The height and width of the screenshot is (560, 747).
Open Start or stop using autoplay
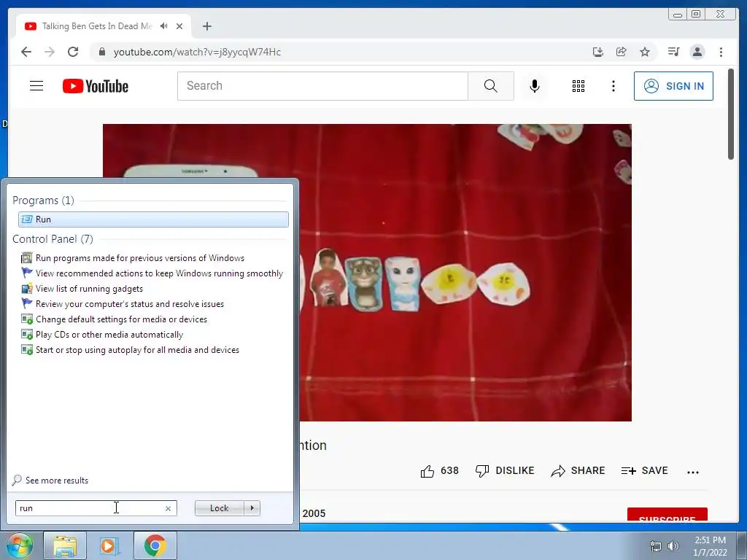(130, 350)
